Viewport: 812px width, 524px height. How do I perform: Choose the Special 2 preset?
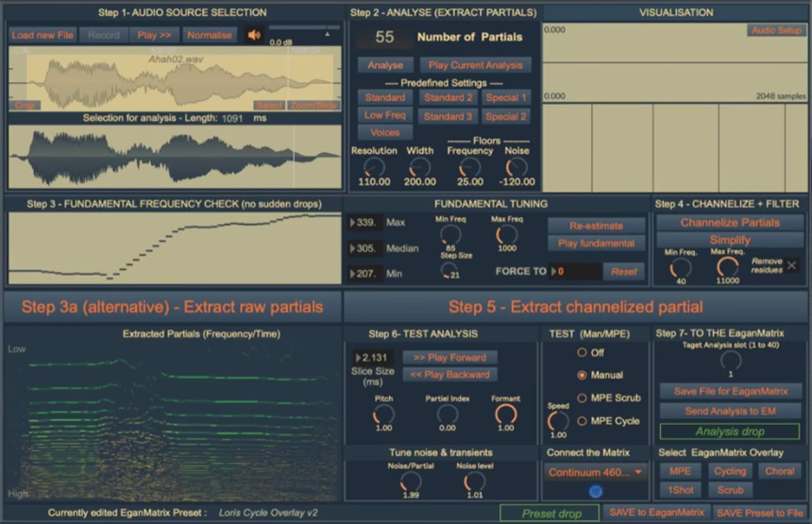[x=506, y=116]
